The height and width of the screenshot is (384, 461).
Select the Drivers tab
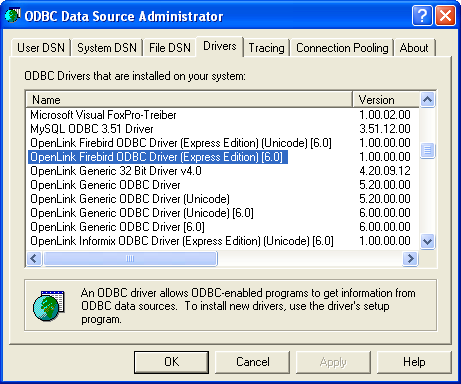point(220,46)
